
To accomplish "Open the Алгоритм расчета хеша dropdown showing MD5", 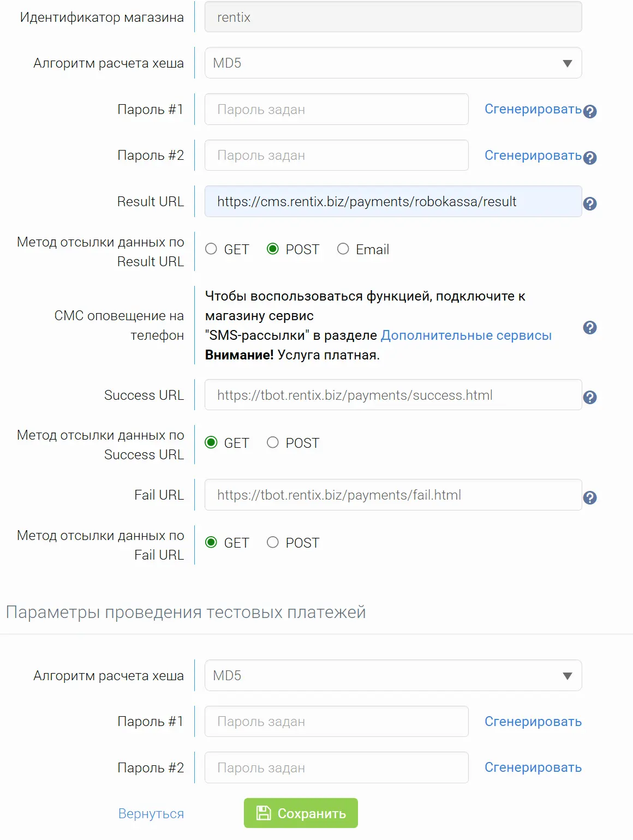I will [393, 63].
